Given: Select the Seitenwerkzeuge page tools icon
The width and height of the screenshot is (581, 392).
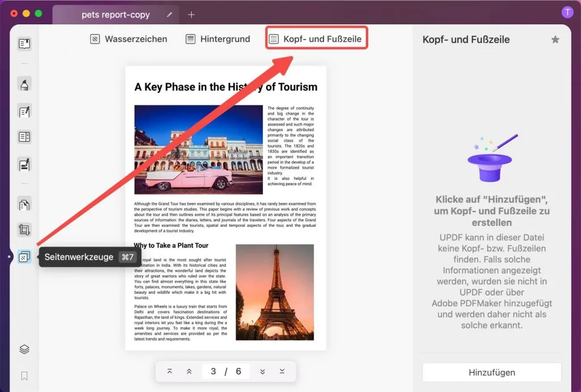Looking at the screenshot, I should tap(24, 257).
